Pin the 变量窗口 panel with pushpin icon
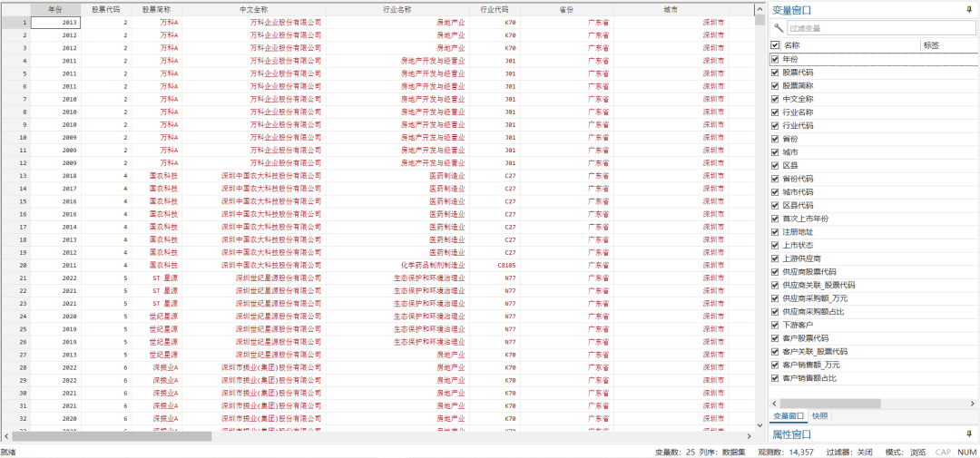Image resolution: width=980 pixels, height=458 pixels. pos(968,10)
